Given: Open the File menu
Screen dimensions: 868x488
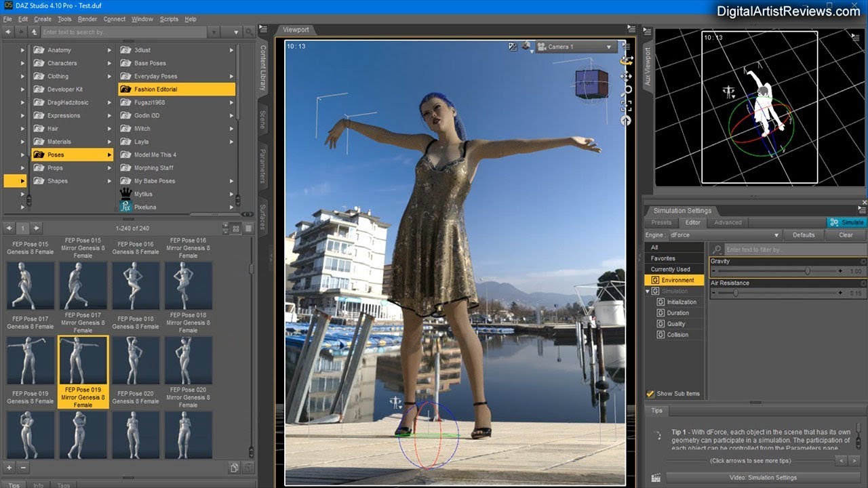Looking at the screenshot, I should (7, 19).
